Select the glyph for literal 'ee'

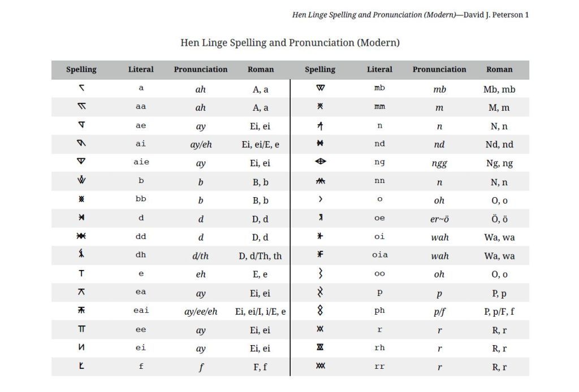coord(81,329)
